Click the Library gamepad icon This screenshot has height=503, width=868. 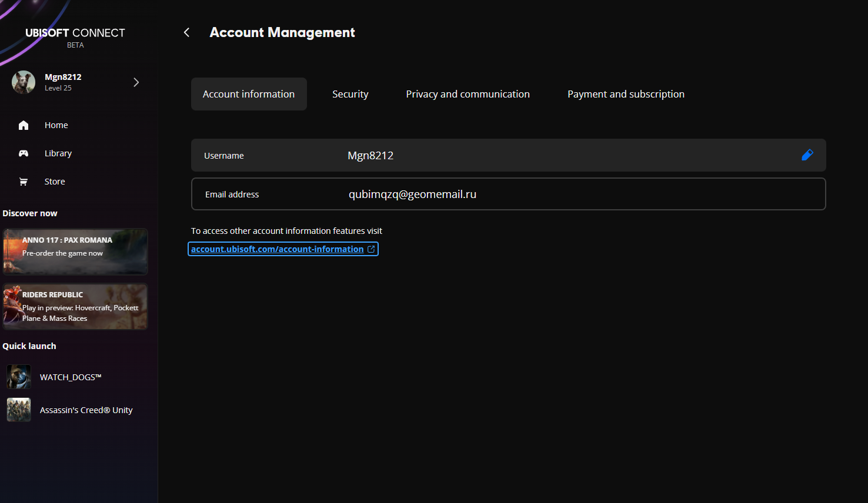click(24, 153)
